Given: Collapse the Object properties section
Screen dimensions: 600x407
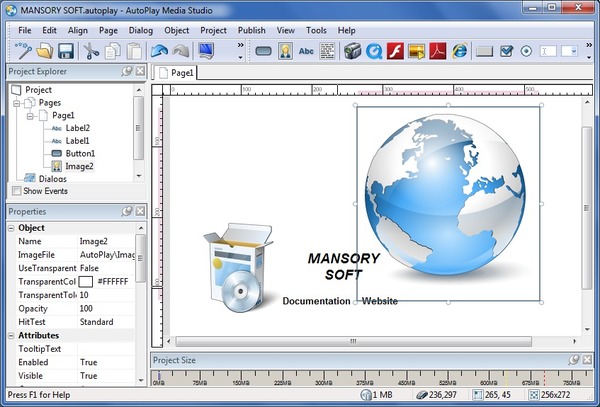Looking at the screenshot, I should tap(11, 228).
